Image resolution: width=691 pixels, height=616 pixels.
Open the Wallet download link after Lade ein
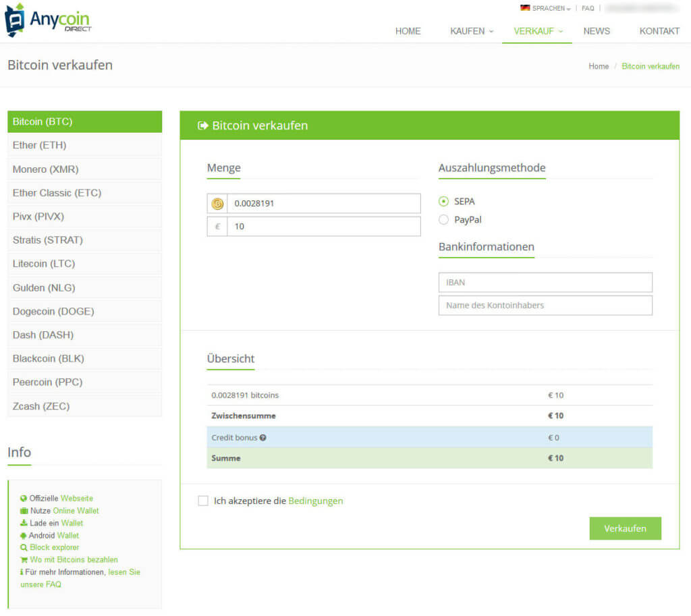(x=72, y=523)
